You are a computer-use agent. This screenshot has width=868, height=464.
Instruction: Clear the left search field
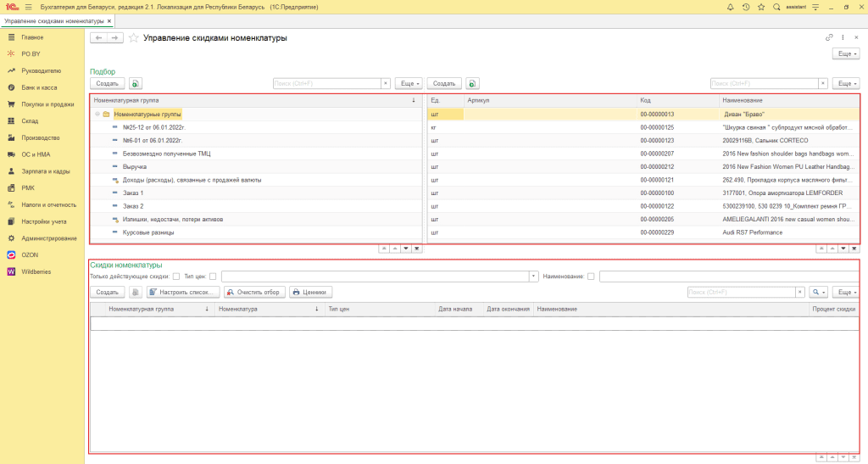(x=386, y=84)
